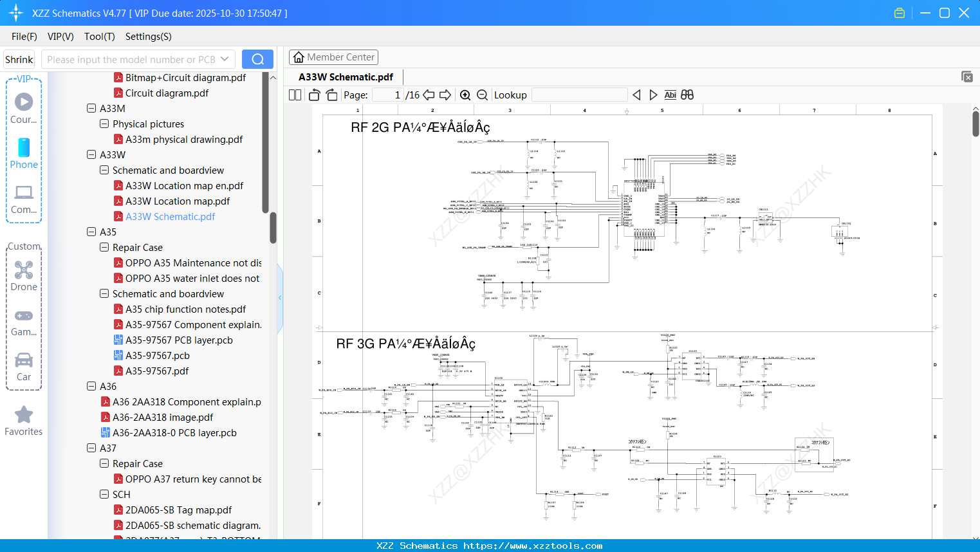Open the Member Center
The width and height of the screenshot is (980, 552).
(x=333, y=57)
